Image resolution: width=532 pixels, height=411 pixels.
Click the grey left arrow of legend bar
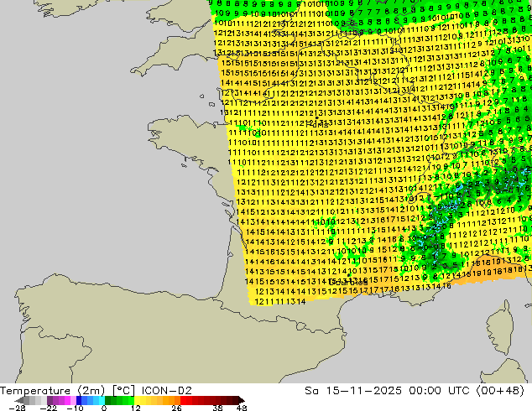pos(19,400)
